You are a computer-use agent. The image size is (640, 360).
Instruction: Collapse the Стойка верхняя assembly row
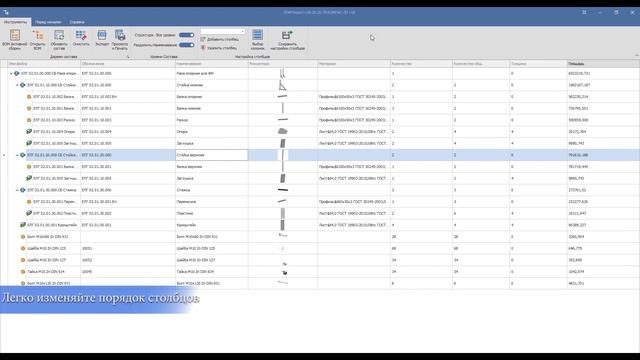pyautogui.click(x=17, y=155)
